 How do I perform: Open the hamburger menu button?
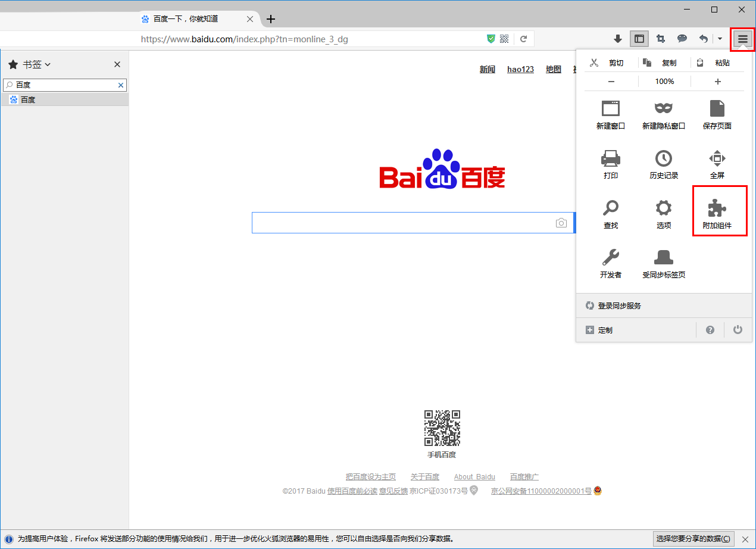742,39
